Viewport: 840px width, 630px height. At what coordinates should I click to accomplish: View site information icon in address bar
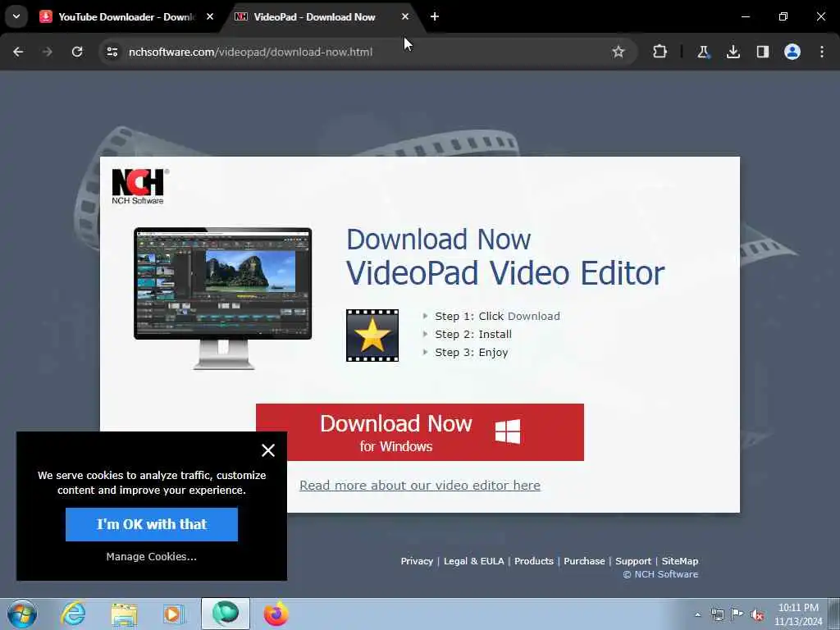tap(112, 52)
